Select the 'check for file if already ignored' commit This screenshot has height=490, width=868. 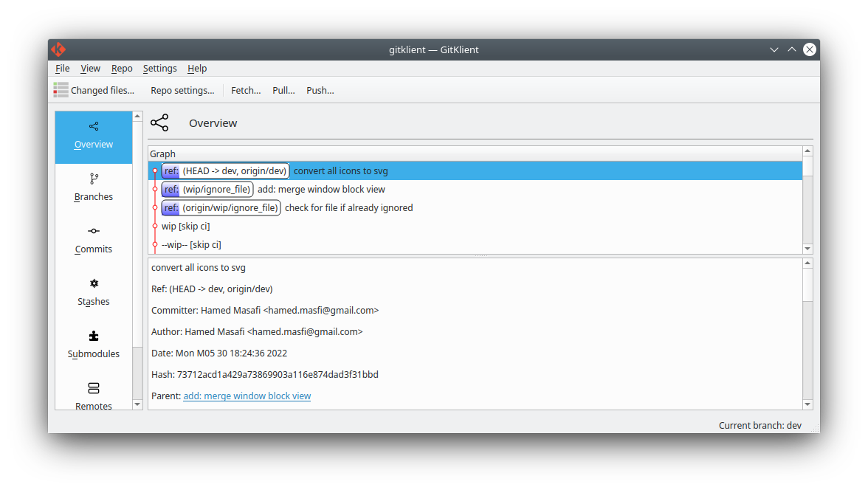(348, 208)
